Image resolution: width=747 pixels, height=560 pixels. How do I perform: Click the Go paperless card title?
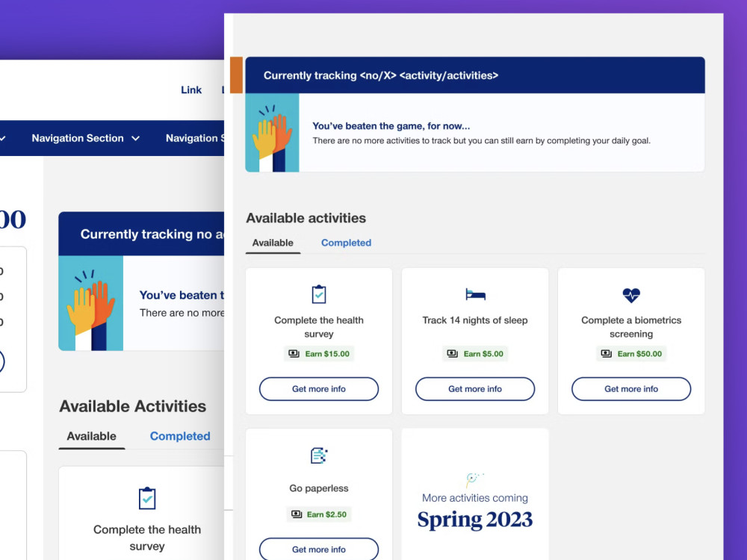pos(319,488)
